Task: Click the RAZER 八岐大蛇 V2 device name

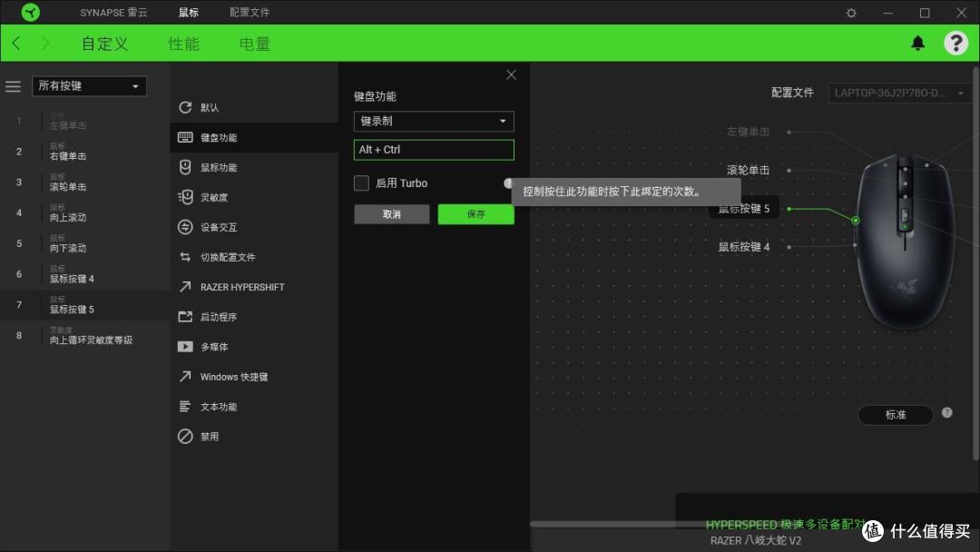Action: pyautogui.click(x=756, y=541)
